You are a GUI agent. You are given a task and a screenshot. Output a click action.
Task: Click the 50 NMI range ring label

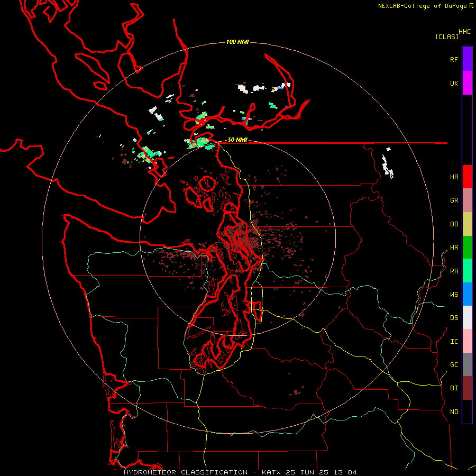click(x=237, y=140)
